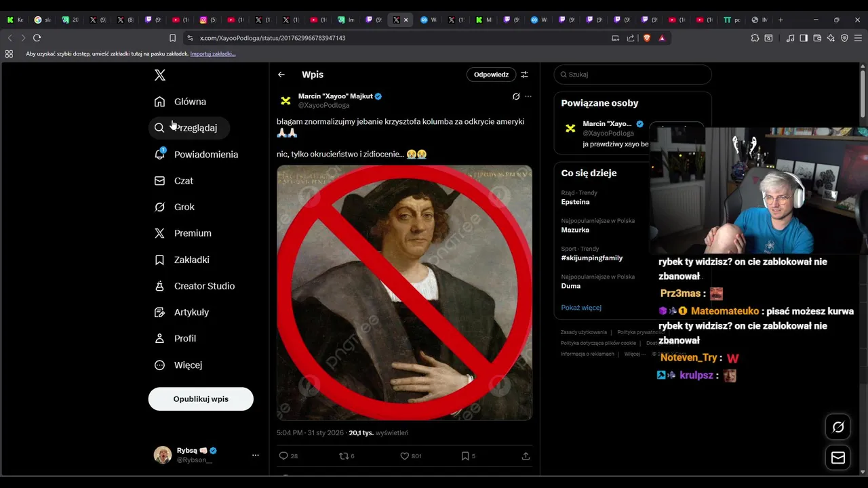
Task: Open Czat messages
Action: (174, 181)
